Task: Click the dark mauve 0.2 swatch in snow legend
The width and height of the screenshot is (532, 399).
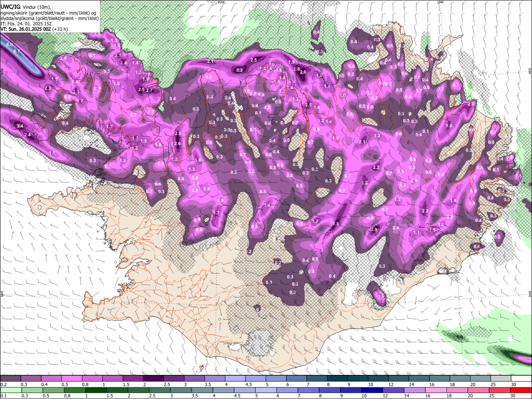Action: click(x=10, y=379)
